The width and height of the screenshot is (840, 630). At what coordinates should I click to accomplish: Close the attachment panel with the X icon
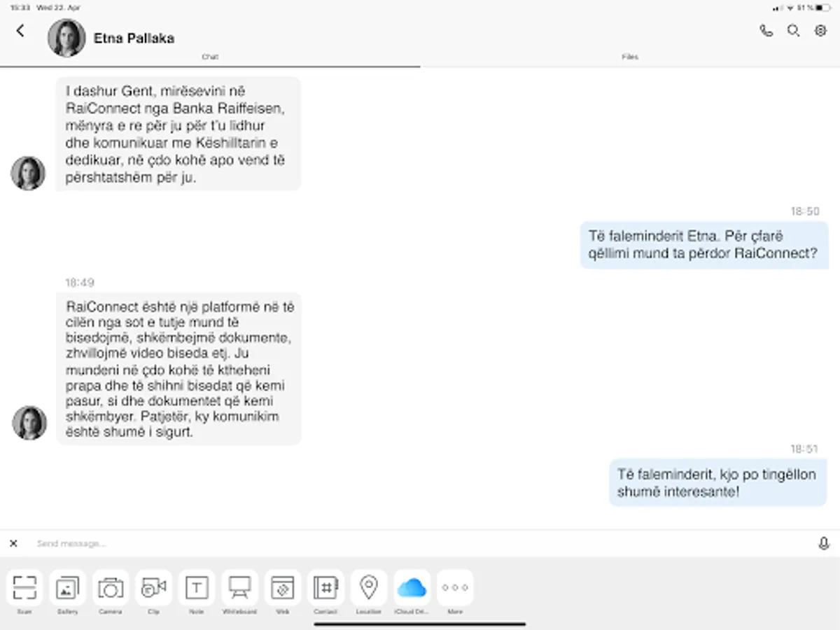click(x=13, y=543)
